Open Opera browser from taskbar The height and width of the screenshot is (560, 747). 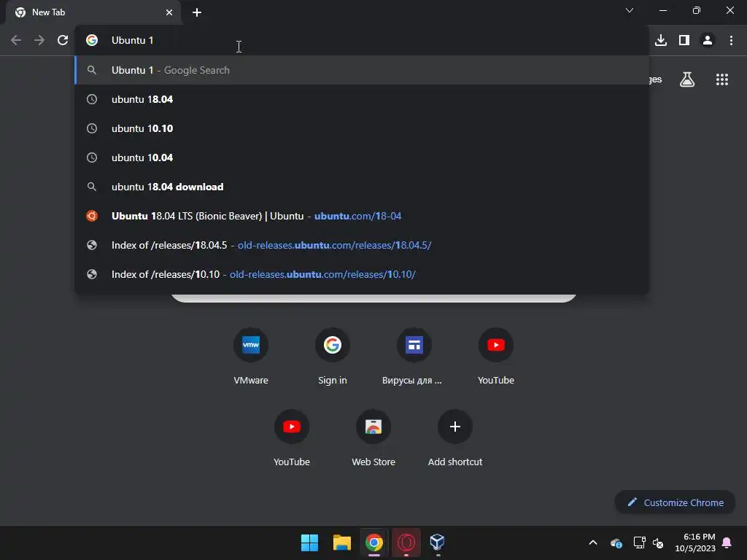click(x=406, y=542)
